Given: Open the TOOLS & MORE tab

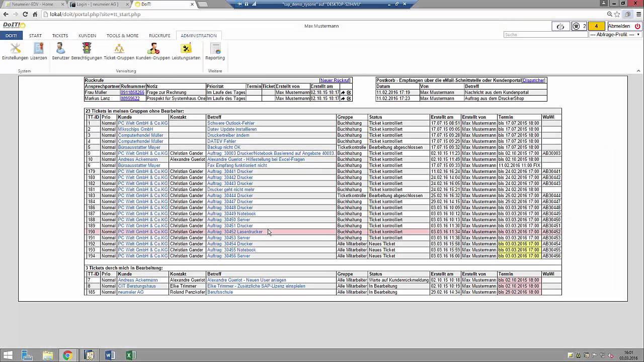Looking at the screenshot, I should (x=122, y=36).
